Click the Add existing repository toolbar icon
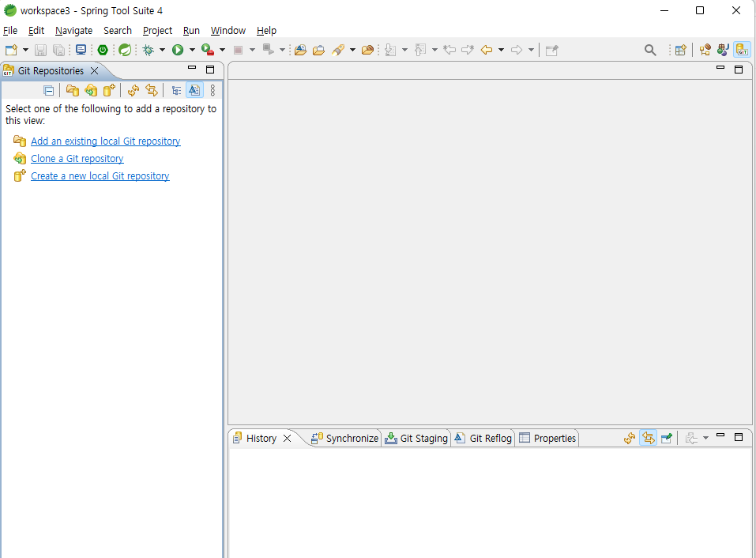756x558 pixels. (x=73, y=90)
